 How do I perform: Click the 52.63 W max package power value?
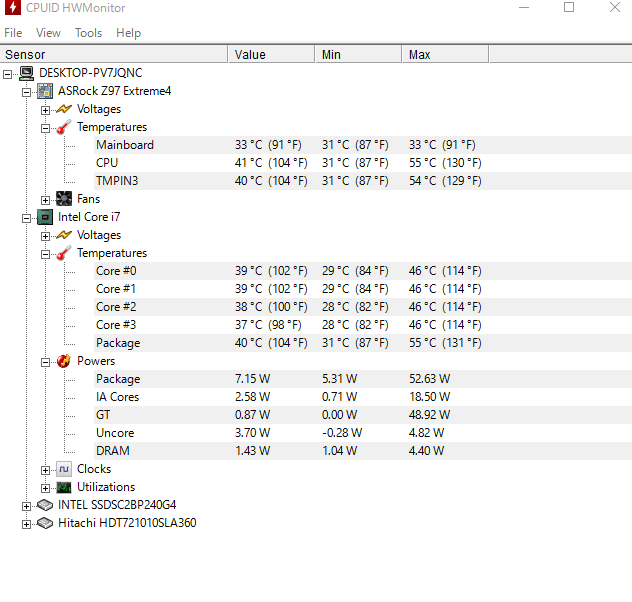429,379
